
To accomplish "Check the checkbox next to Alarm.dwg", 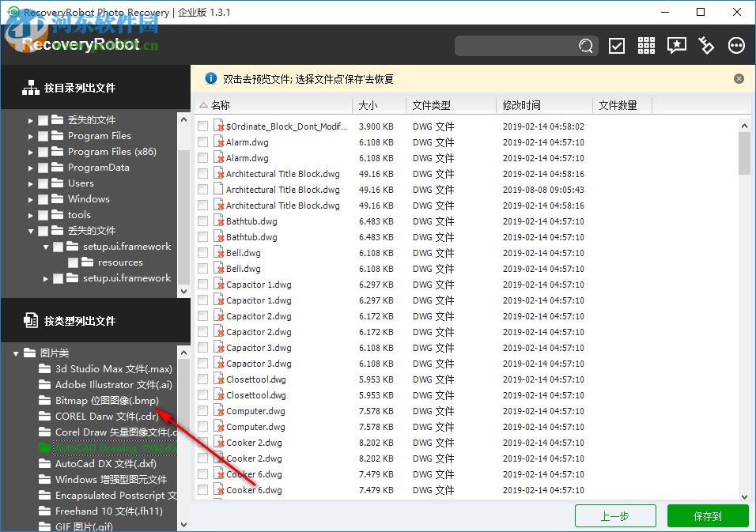I will (202, 141).
